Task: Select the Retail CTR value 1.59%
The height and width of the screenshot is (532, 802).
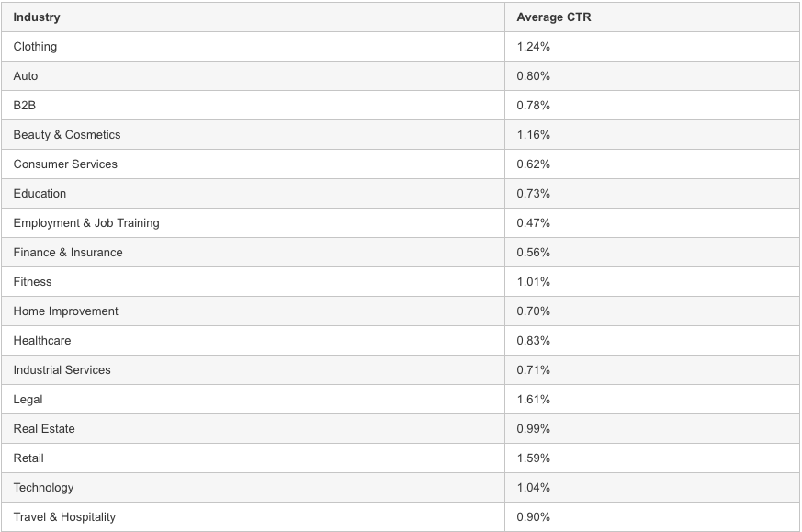Action: point(534,458)
